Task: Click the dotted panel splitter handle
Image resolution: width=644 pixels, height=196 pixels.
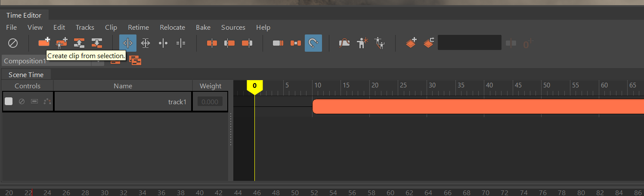Action: [x=231, y=129]
